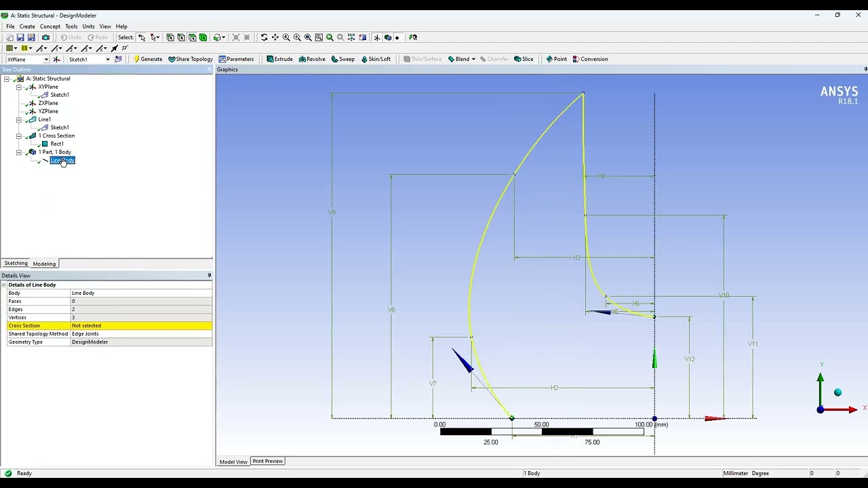Toggle the edge selection filter
This screenshot has height=488, width=868.
pyautogui.click(x=181, y=37)
